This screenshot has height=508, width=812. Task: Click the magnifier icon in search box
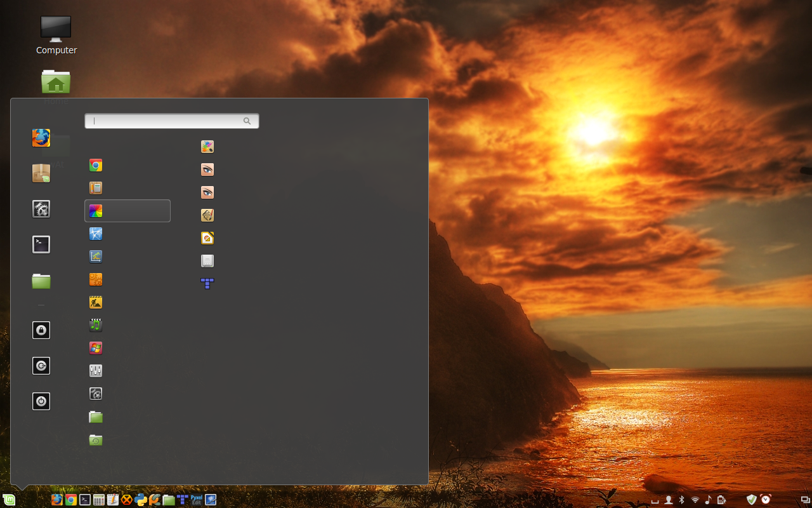[x=247, y=121]
